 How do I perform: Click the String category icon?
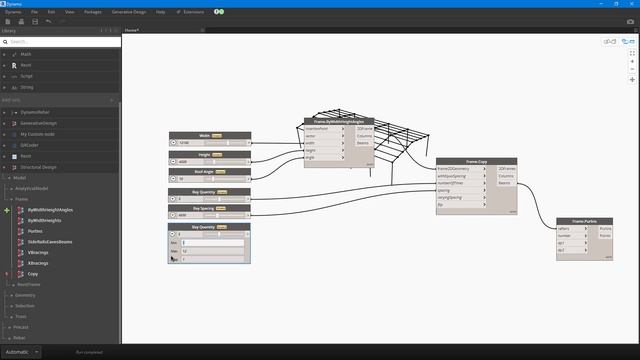tap(14, 87)
